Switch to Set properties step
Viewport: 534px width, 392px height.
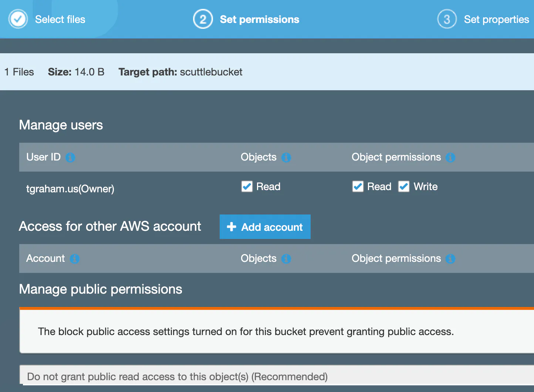(496, 19)
